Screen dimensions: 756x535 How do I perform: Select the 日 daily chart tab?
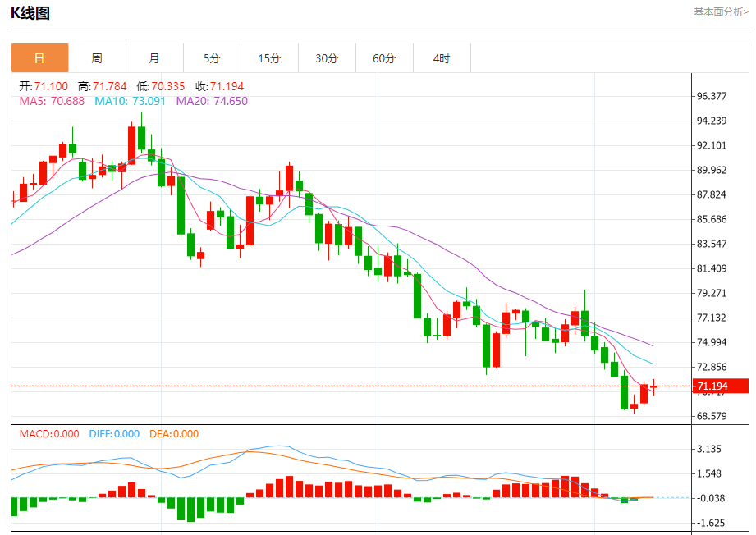pos(39,58)
